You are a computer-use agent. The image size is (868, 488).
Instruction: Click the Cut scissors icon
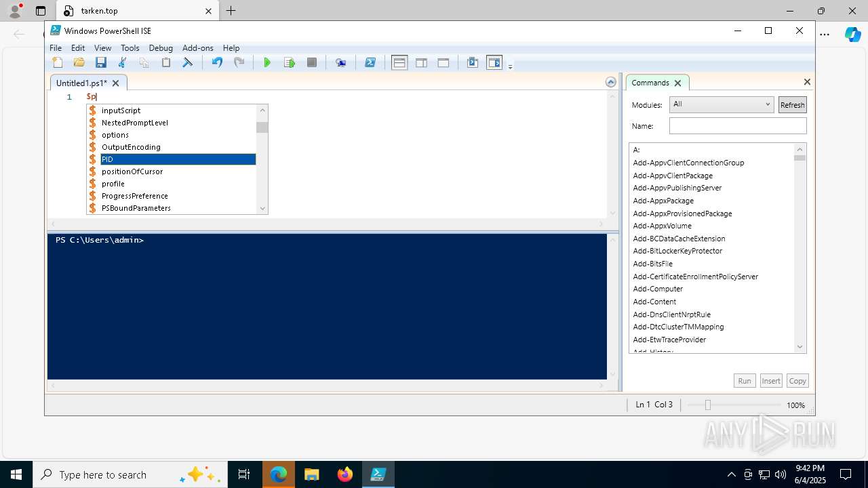pos(123,62)
